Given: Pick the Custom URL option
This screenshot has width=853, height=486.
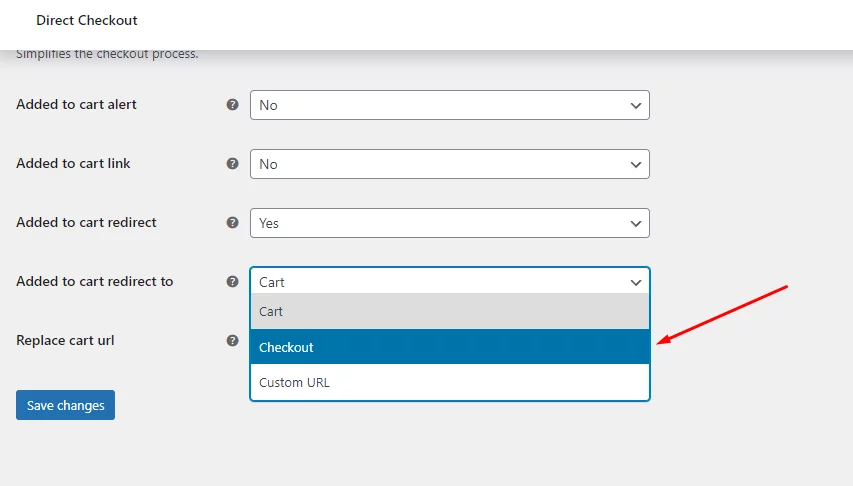Looking at the screenshot, I should (x=449, y=382).
